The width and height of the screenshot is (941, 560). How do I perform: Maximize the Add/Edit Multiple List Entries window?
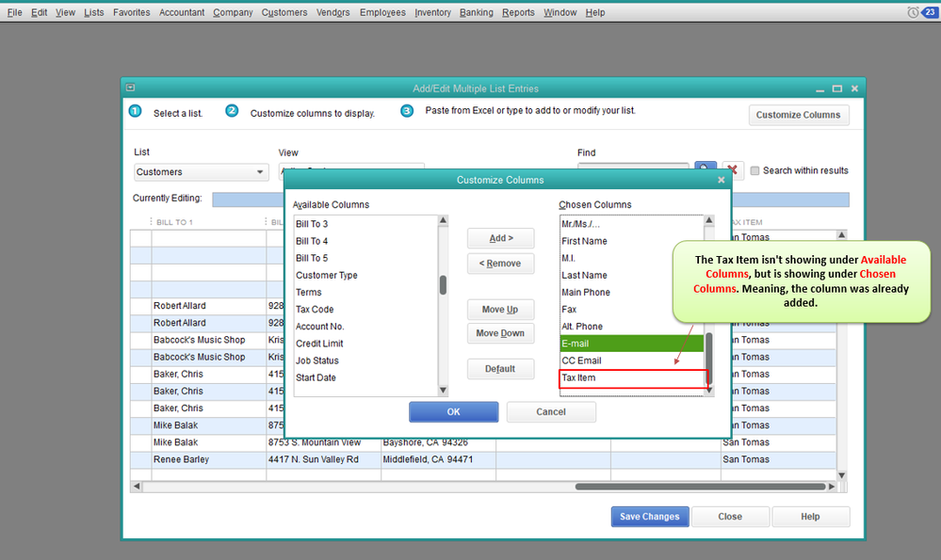tap(837, 88)
